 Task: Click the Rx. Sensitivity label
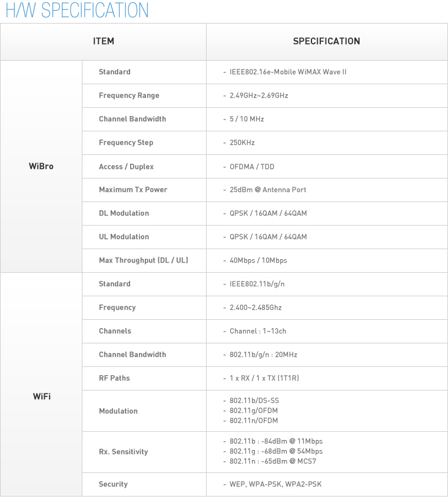[123, 452]
